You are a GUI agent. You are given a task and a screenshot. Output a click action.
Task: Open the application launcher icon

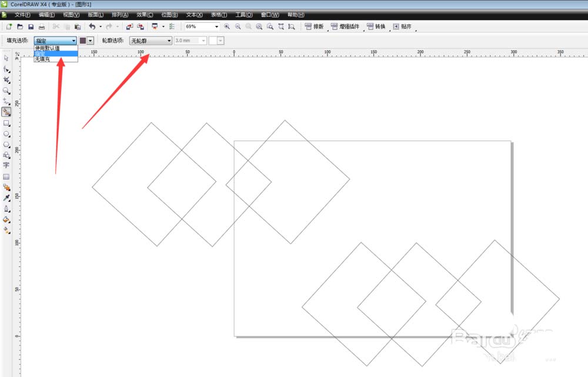[x=155, y=26]
